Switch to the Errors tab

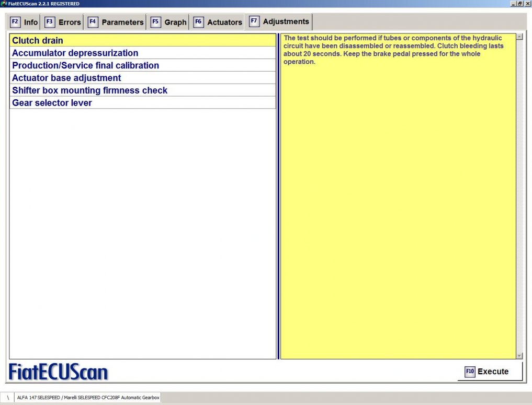(x=70, y=22)
